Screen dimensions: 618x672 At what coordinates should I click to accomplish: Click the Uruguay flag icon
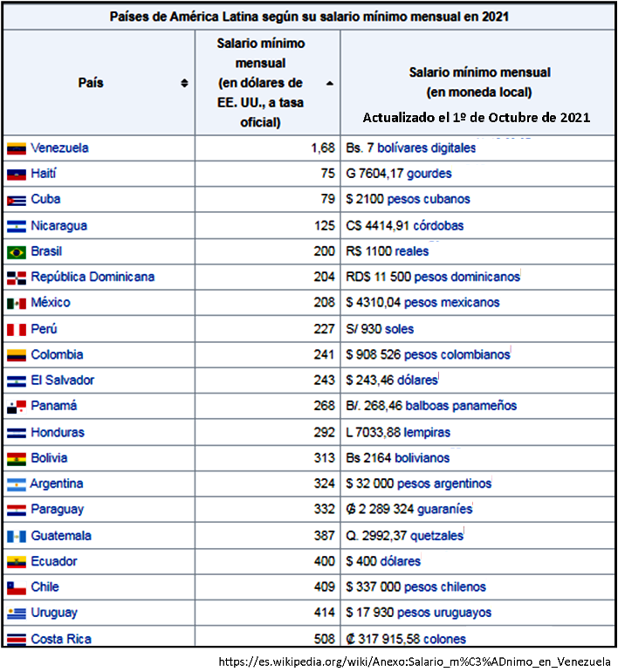point(16,614)
